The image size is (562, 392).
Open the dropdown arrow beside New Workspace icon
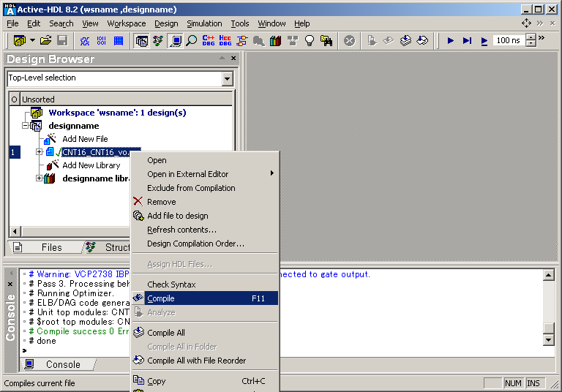(x=32, y=40)
